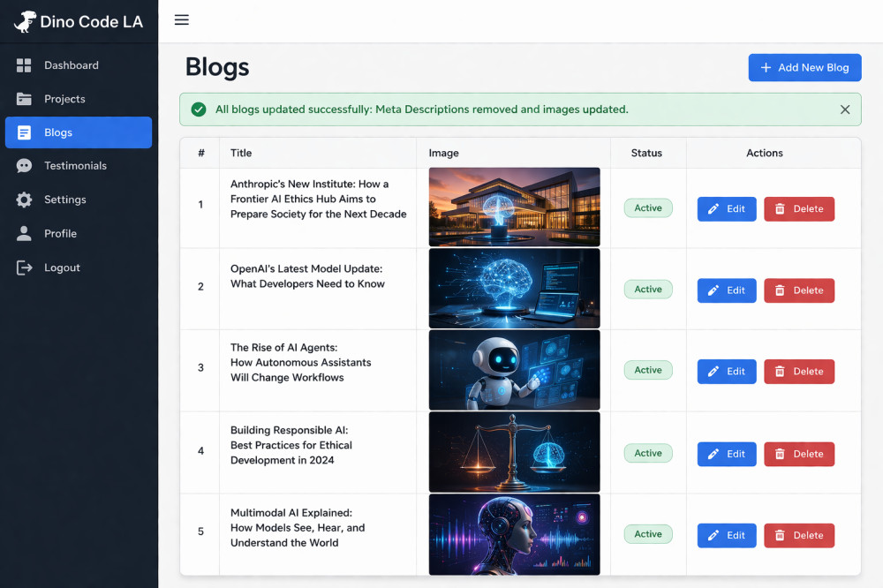Screen dimensions: 883x588
Task: Click the Dino Code LA dinosaur logo
Action: tap(25, 22)
